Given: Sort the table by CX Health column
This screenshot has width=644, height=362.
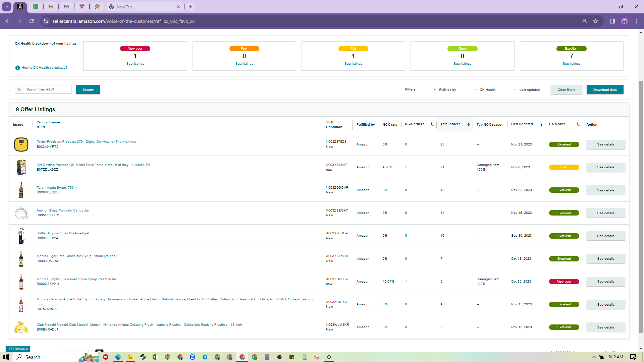Looking at the screenshot, I should 578,124.
